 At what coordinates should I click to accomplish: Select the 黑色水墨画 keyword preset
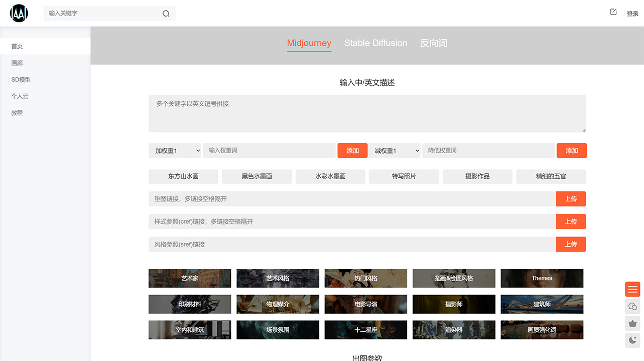coord(257,176)
